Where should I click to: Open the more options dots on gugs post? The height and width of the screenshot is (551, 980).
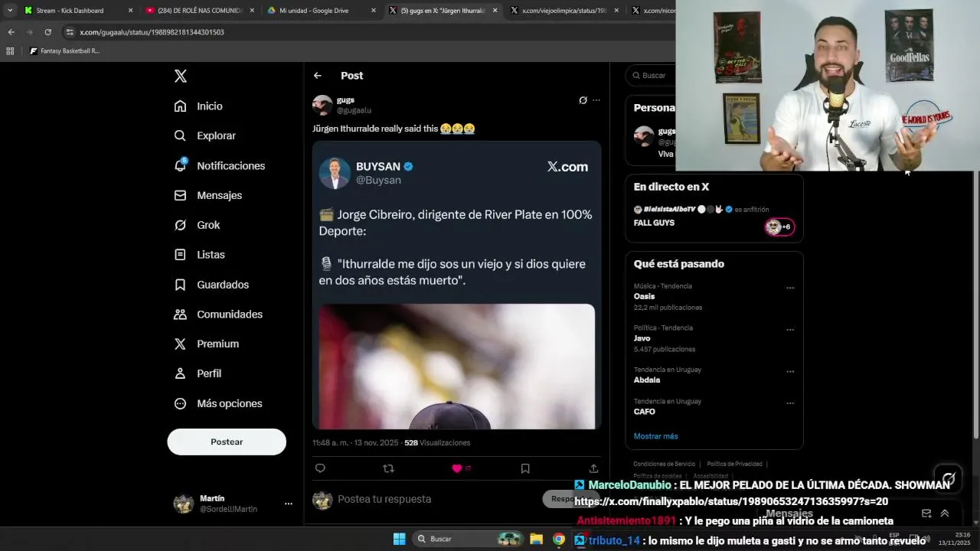click(596, 100)
